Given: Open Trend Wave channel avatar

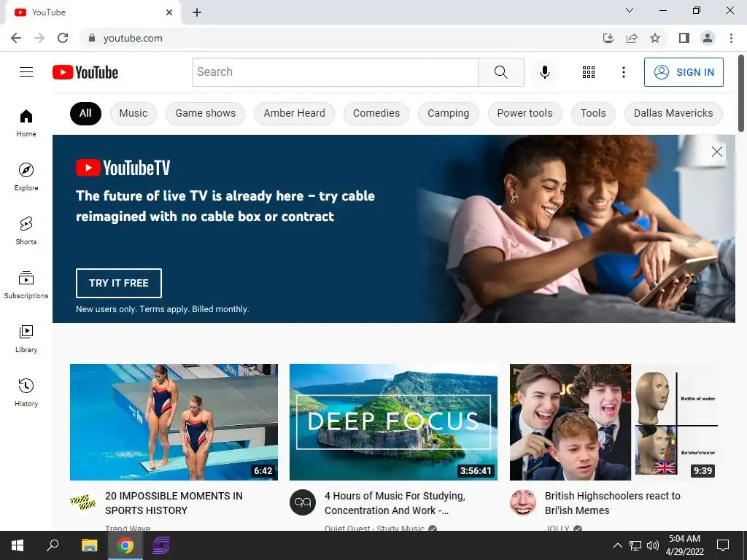Looking at the screenshot, I should click(x=83, y=502).
